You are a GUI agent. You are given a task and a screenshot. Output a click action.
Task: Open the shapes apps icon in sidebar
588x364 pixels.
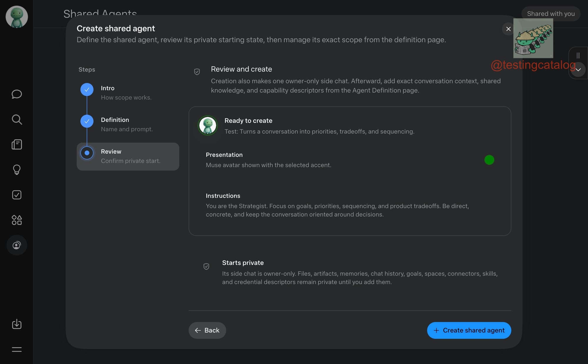coord(17,220)
